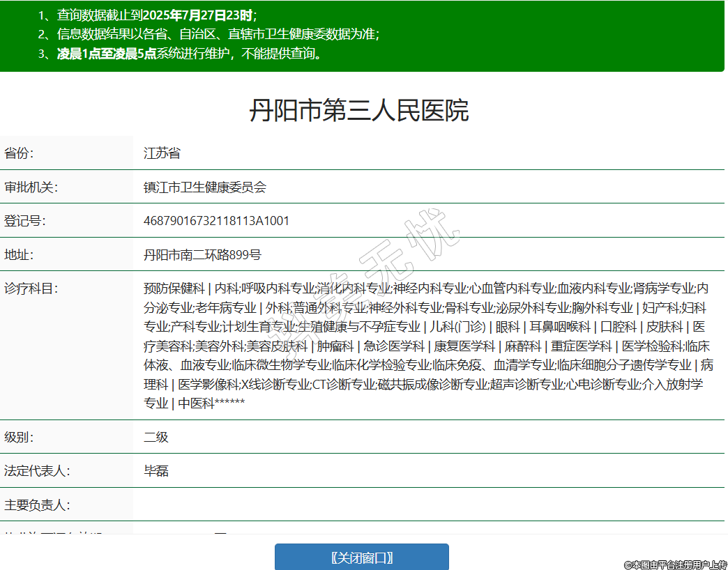This screenshot has width=728, height=570.
Task: Click the query deadline notice 2025年7月27日23时
Action: pos(202,15)
